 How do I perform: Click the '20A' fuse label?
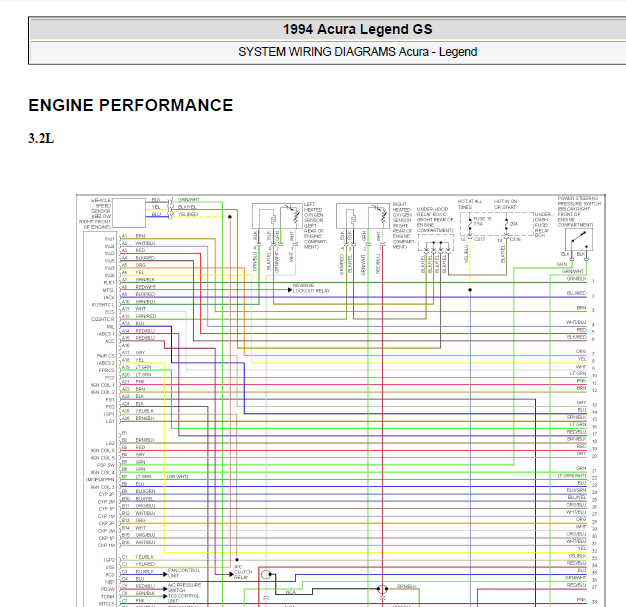pos(514,224)
